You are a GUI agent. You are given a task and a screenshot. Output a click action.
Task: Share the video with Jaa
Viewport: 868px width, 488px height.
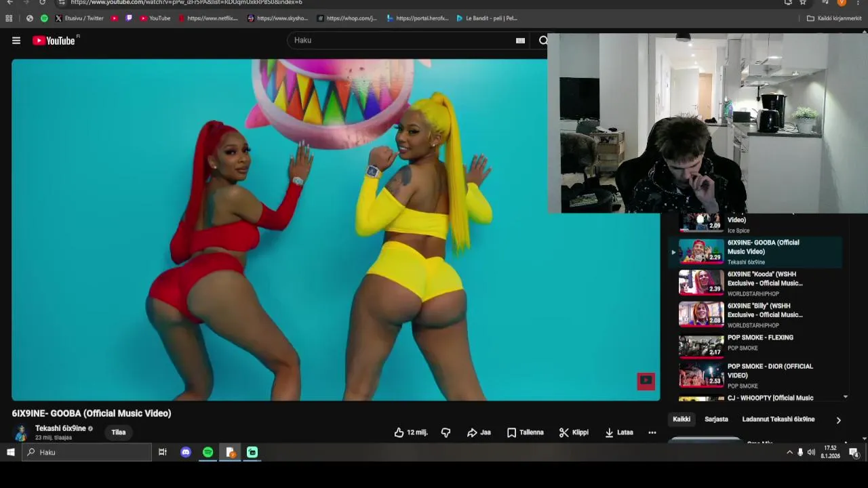tap(479, 432)
